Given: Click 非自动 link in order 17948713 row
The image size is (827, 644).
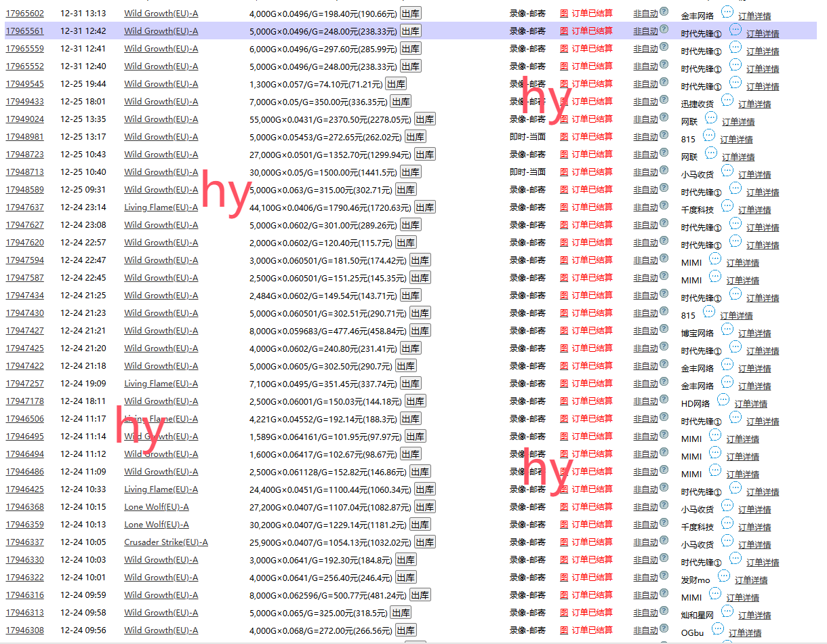Looking at the screenshot, I should (x=645, y=172).
